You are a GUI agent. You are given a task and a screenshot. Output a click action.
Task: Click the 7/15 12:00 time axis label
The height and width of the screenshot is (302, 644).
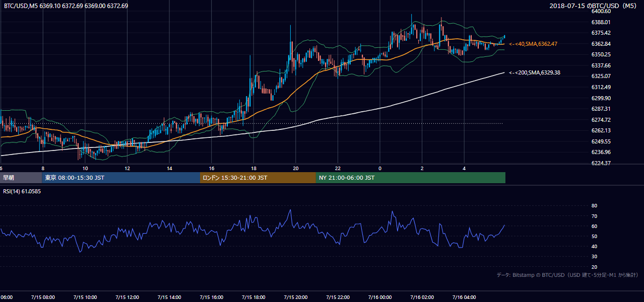point(127,297)
